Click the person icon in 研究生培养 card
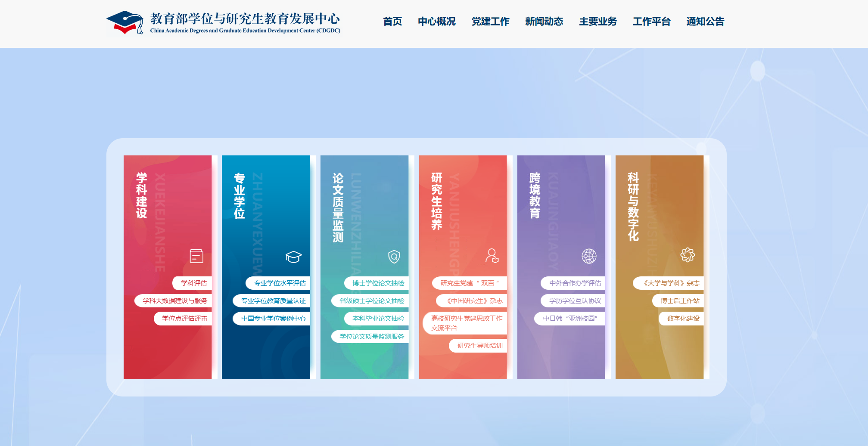The image size is (868, 446). click(492, 256)
